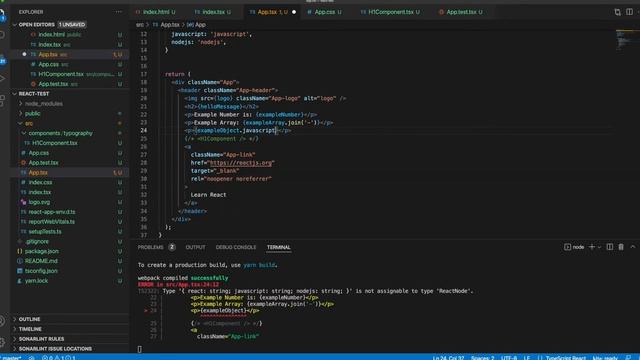Expand the Timeline section
640x360 pixels.
point(30,329)
